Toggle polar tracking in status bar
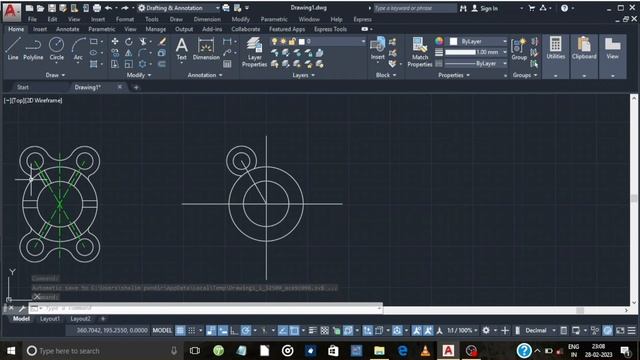The height and width of the screenshot is (360, 640). pos(246,330)
